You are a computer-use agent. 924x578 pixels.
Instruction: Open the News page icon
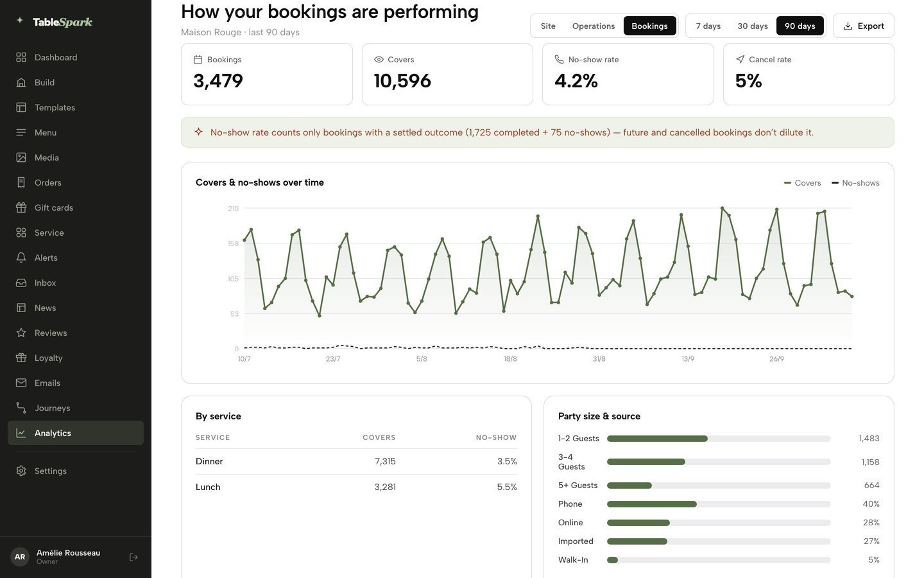pyautogui.click(x=21, y=308)
